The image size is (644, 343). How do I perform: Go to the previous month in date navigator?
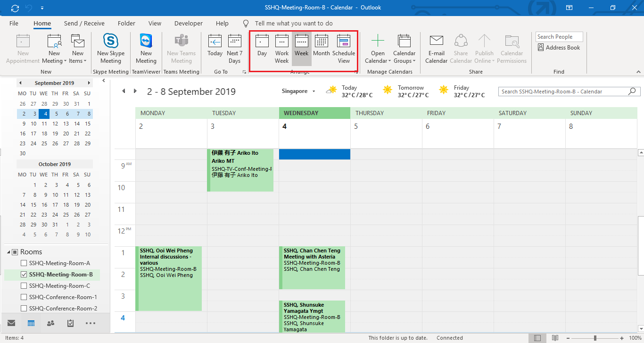20,83
